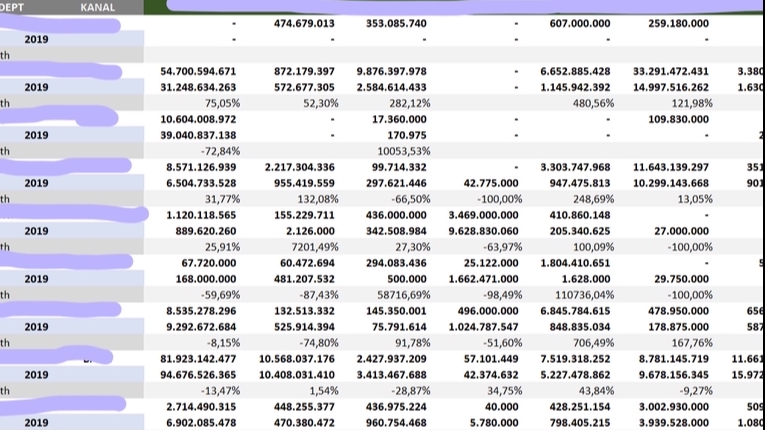Select the DEPT column header
The image size is (765, 430).
[x=12, y=7]
